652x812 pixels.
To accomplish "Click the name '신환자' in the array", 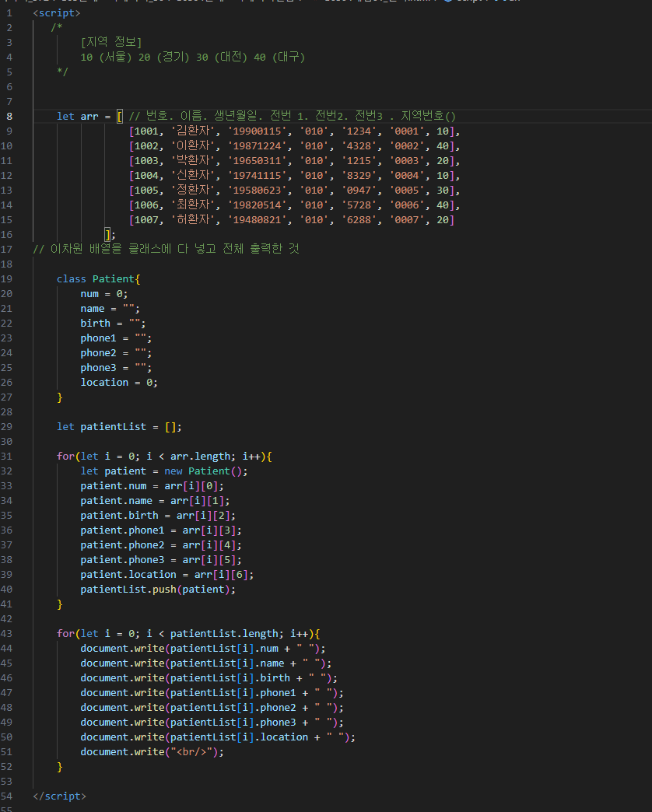I will [x=193, y=176].
